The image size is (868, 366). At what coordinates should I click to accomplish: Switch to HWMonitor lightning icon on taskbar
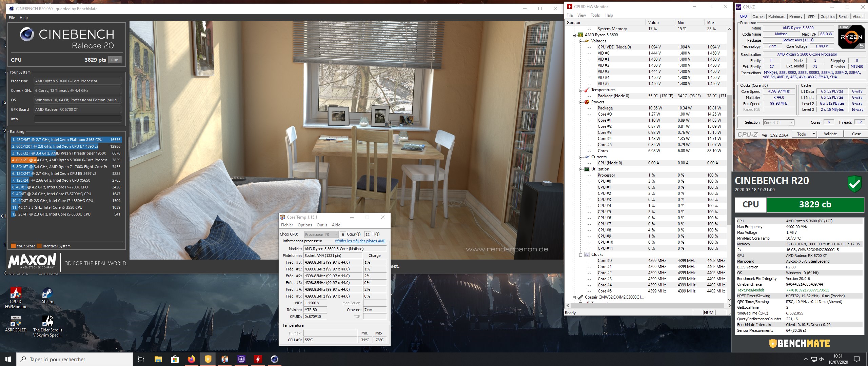pos(258,359)
